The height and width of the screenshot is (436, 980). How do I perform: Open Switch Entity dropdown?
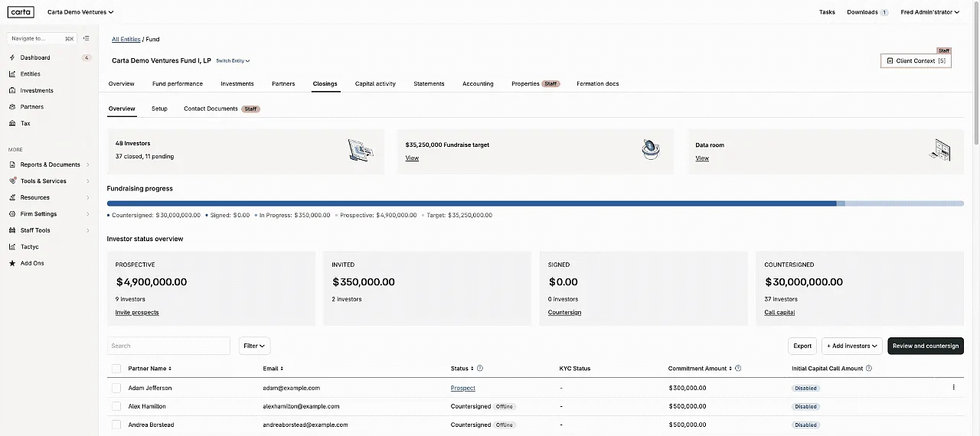tap(233, 61)
